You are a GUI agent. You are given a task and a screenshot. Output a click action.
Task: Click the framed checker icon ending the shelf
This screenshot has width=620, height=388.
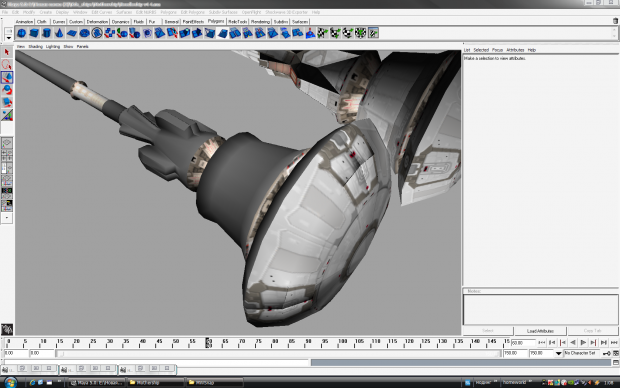(x=373, y=33)
